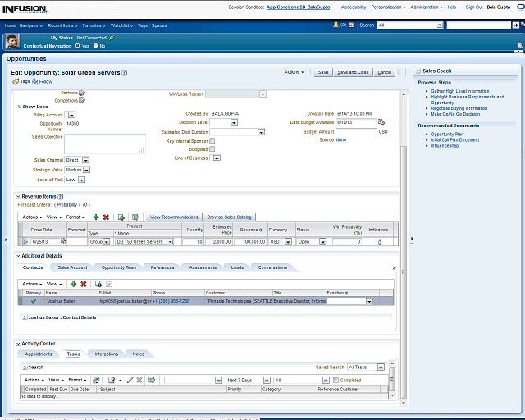Open the Opportunity Plan document link
The height and width of the screenshot is (420, 525).
(447, 134)
